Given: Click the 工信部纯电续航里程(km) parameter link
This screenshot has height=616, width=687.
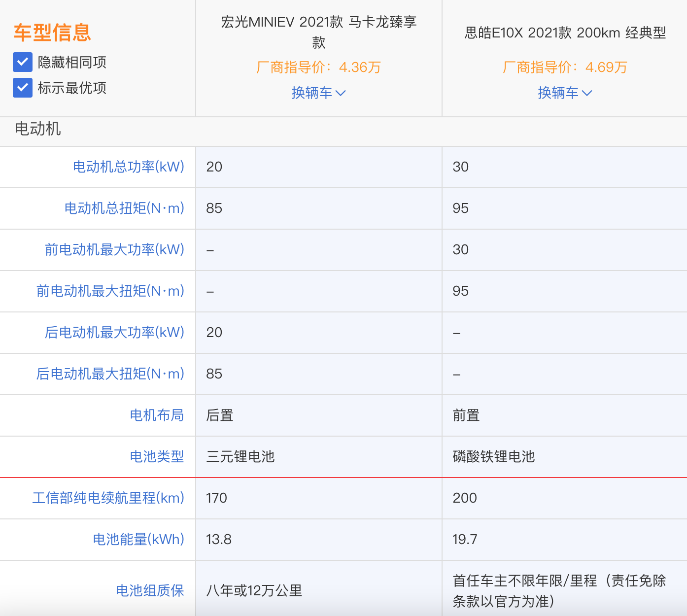Looking at the screenshot, I should pyautogui.click(x=108, y=498).
